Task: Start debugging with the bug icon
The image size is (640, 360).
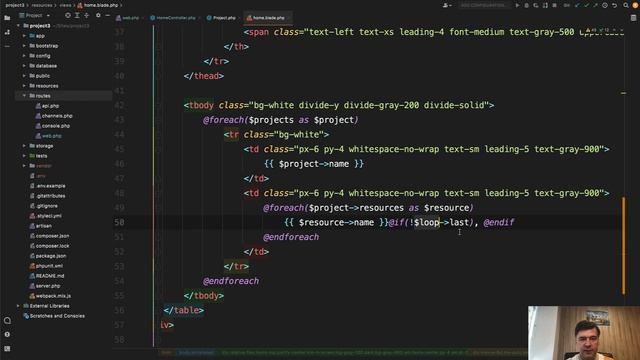Action: (527, 5)
